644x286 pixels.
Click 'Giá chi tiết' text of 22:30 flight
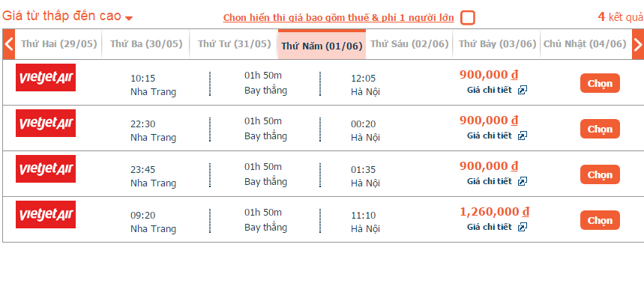pos(490,136)
